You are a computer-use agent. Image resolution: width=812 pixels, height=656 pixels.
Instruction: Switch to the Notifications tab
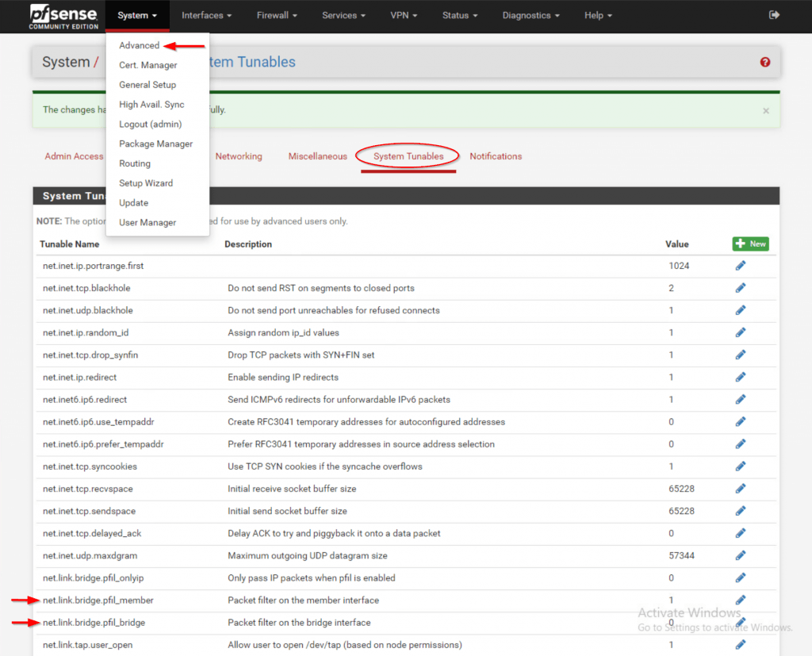click(496, 156)
